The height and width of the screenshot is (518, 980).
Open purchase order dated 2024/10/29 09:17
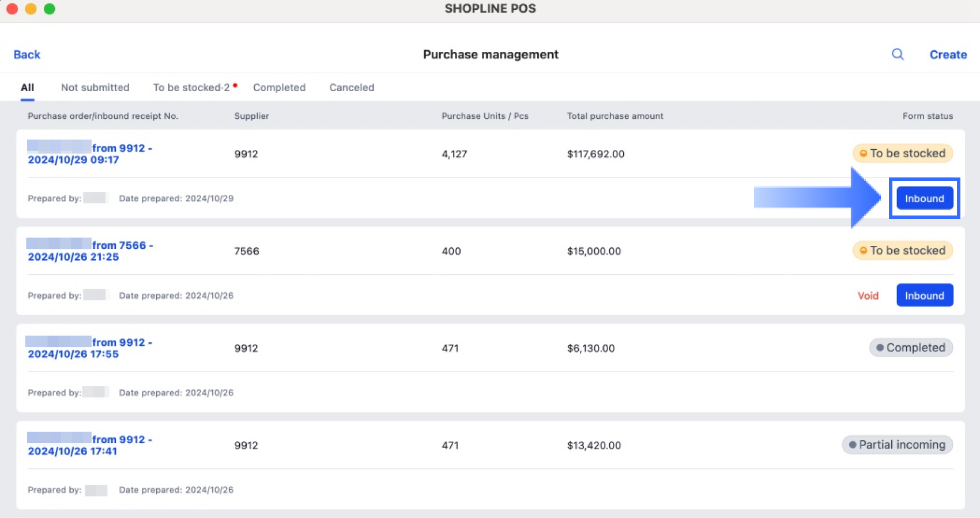pos(89,154)
